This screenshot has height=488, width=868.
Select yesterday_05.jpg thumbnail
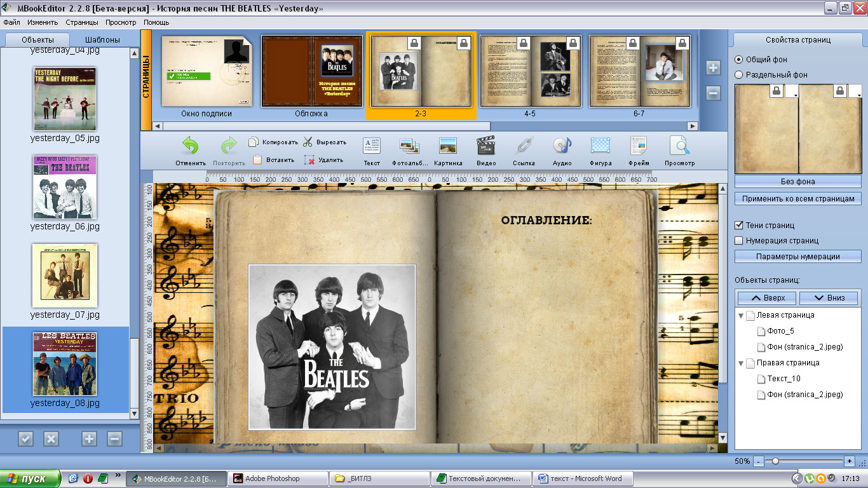point(65,98)
